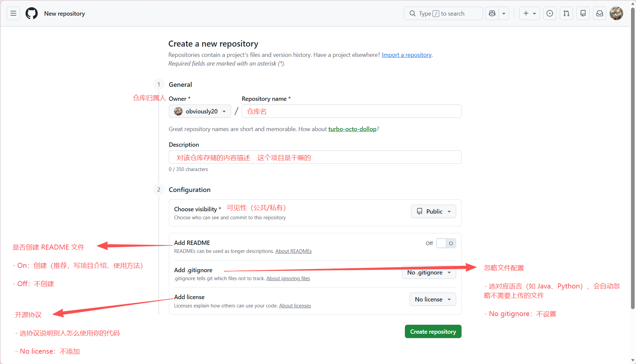
Task: Open the Pull requests icon
Action: click(566, 13)
